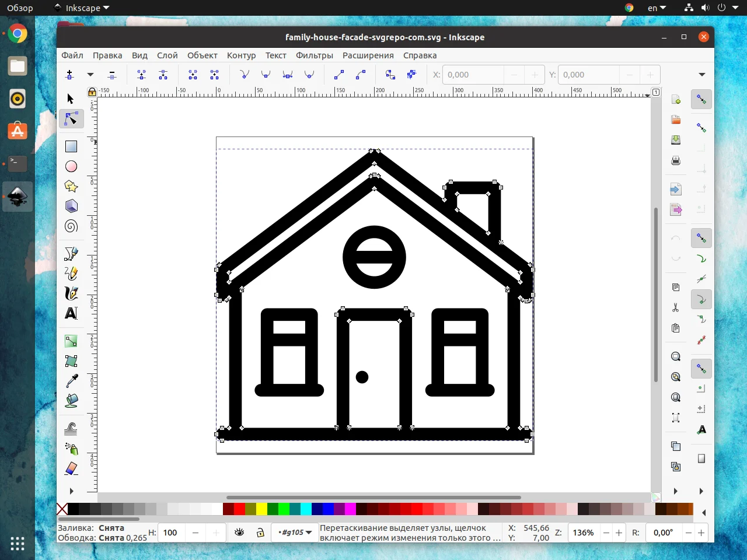Open the Фильтры menu
The width and height of the screenshot is (747, 560).
(315, 55)
